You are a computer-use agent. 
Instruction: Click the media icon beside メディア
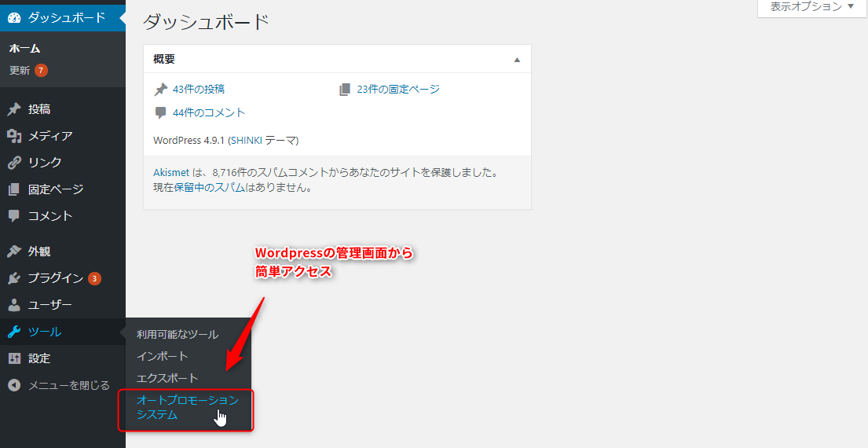(14, 136)
